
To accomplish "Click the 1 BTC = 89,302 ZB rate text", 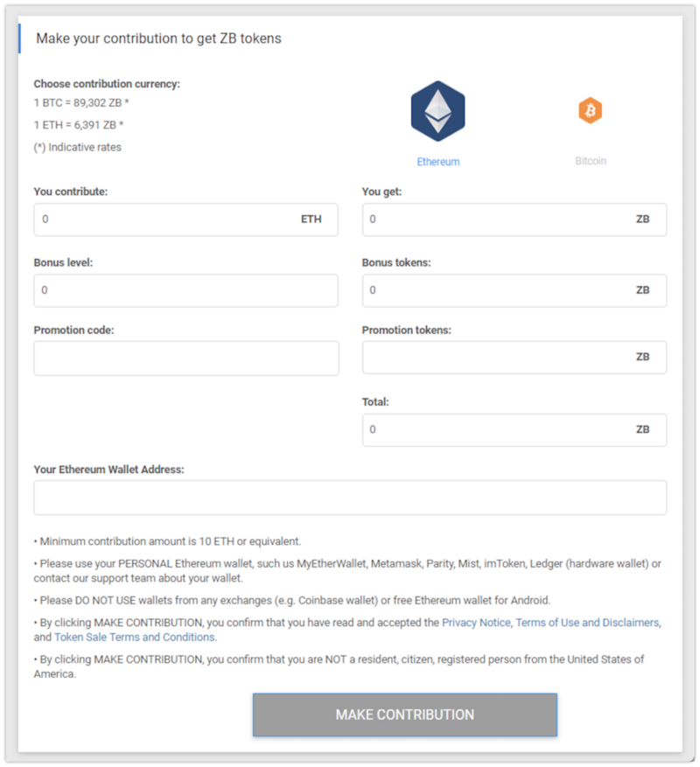I will (81, 102).
